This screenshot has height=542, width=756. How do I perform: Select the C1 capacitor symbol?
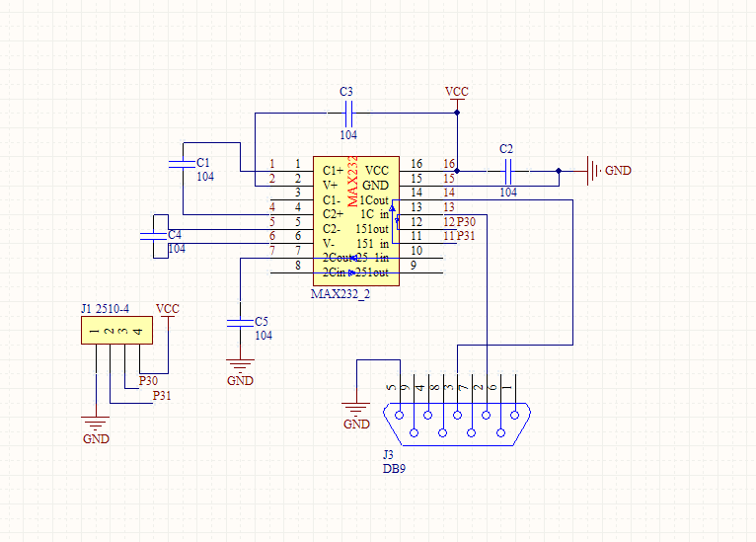point(183,164)
